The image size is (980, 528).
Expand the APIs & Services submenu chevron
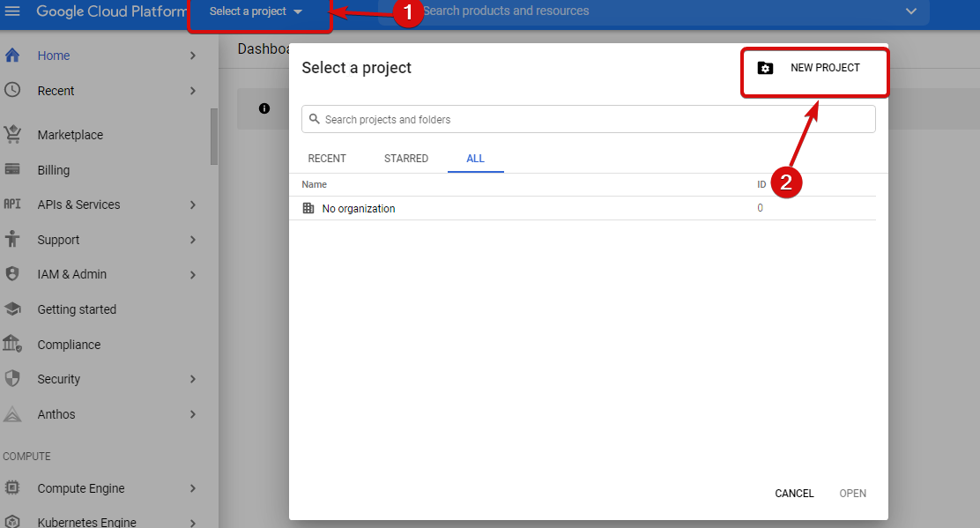(193, 205)
